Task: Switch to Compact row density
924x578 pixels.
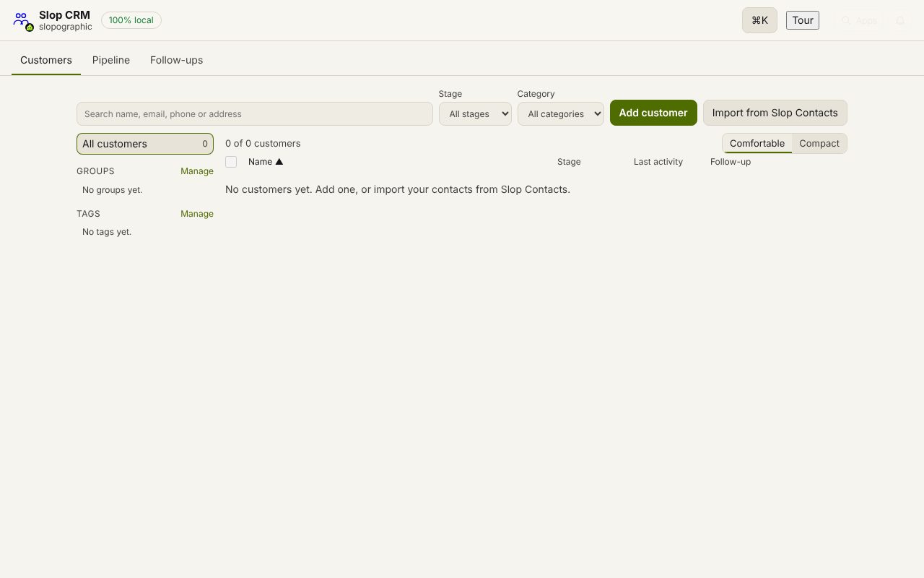Action: coord(819,143)
